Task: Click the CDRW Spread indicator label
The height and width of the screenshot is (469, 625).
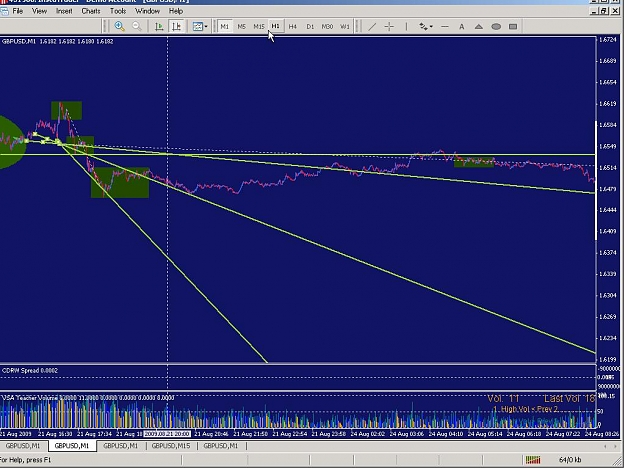Action: coord(30,371)
